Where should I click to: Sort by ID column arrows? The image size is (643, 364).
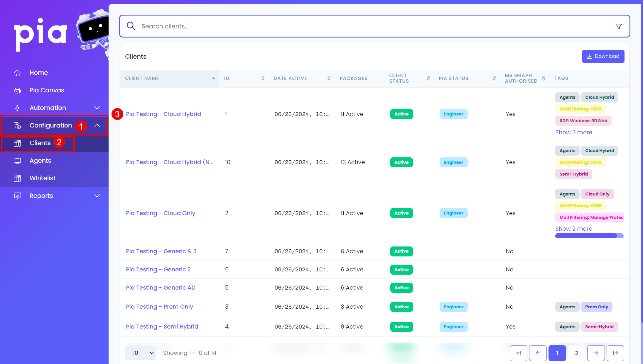tap(263, 78)
